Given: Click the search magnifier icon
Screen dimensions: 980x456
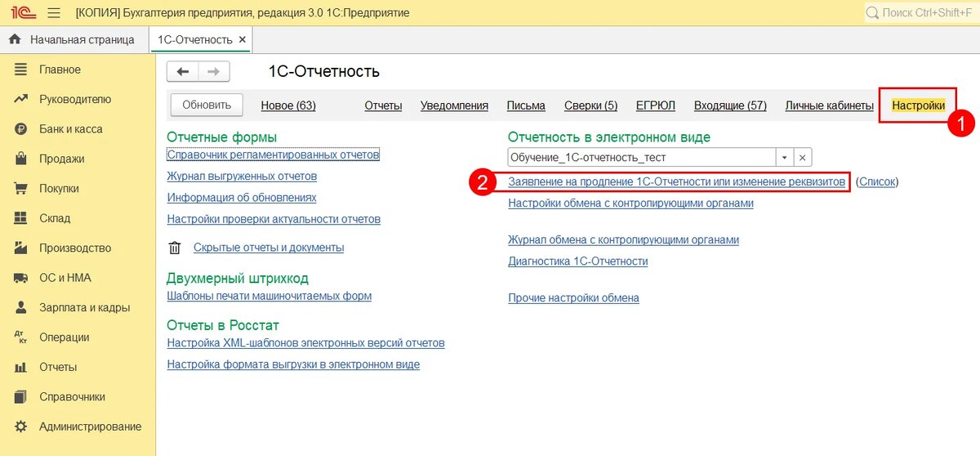Looking at the screenshot, I should pos(872,13).
